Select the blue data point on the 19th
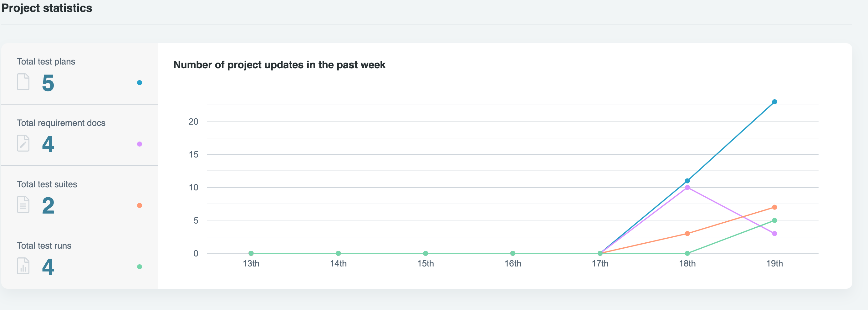Screen dimensions: 868x310 (774, 102)
